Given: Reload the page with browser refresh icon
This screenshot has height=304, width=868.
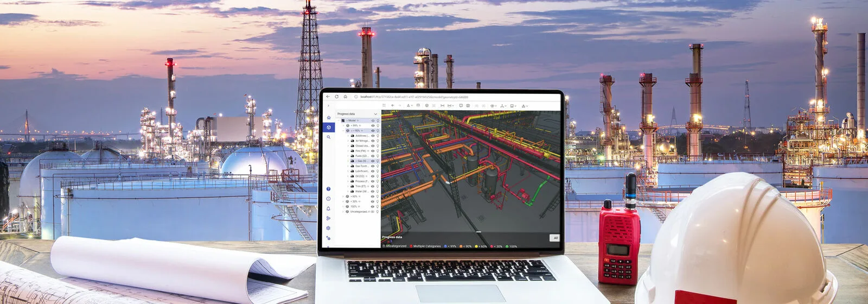Looking at the screenshot, I should pos(336,97).
